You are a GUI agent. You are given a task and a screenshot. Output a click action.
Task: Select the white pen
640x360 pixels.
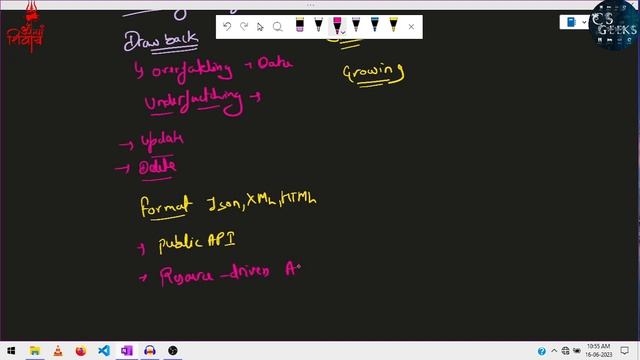(x=318, y=25)
